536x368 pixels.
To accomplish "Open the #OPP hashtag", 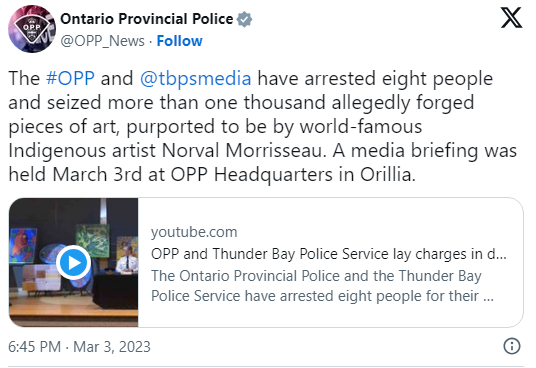I will point(70,78).
